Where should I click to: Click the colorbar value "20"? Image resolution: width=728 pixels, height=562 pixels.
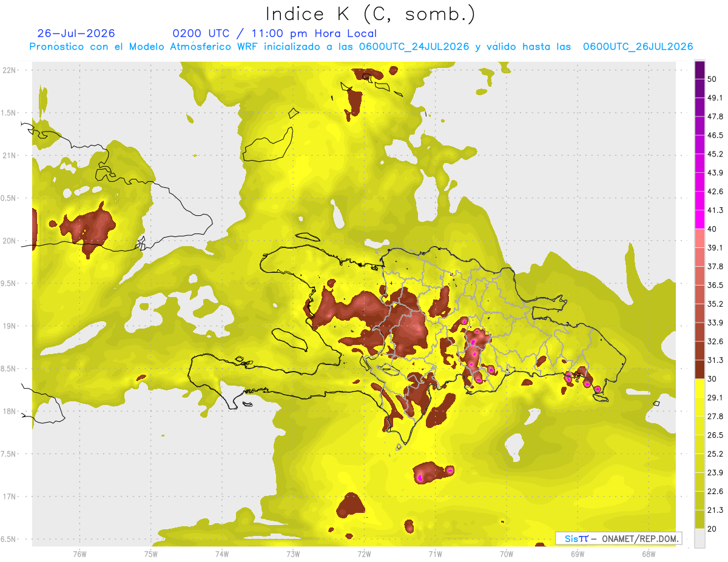pos(712,529)
